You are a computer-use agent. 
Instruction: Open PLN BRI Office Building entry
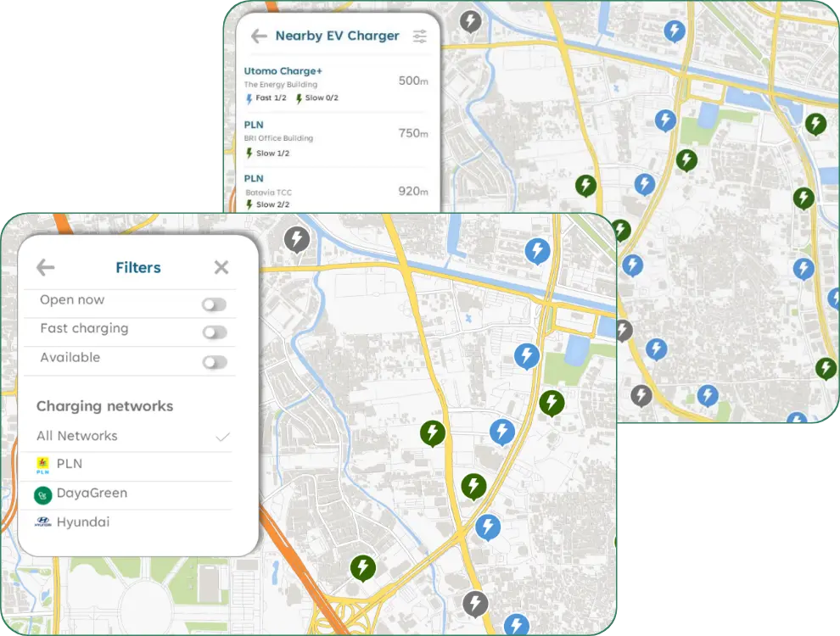336,139
